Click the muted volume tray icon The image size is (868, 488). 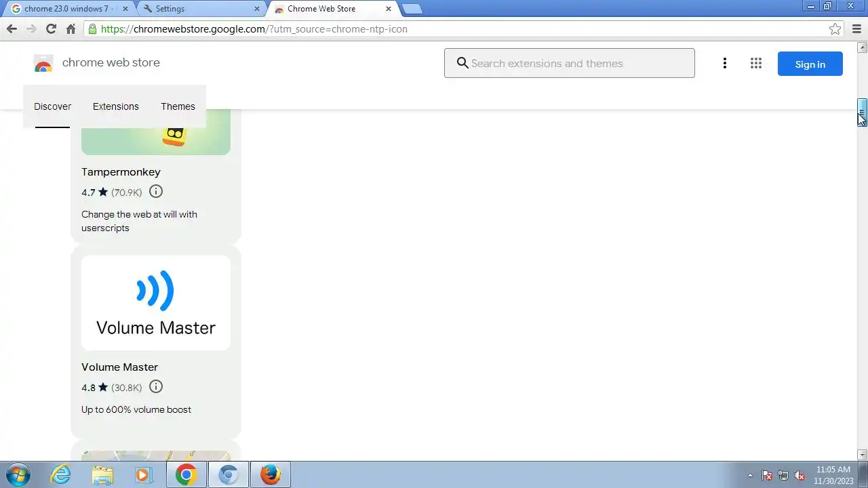click(x=800, y=475)
